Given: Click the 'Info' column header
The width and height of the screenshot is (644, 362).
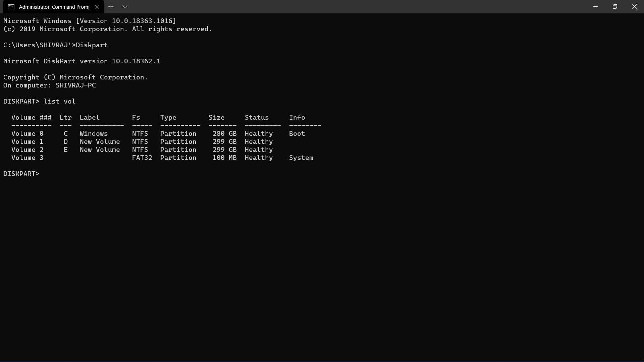Looking at the screenshot, I should (297, 117).
